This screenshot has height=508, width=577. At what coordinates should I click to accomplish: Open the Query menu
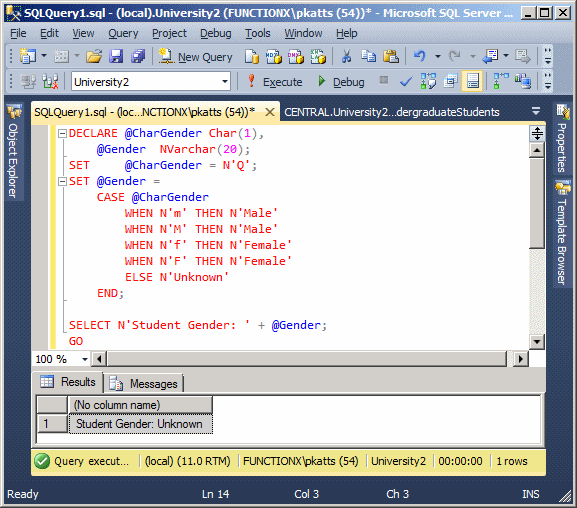(x=123, y=33)
